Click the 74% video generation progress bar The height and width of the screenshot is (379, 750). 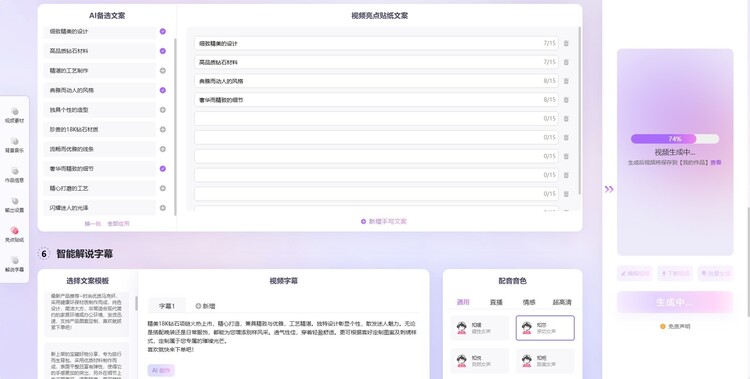674,139
